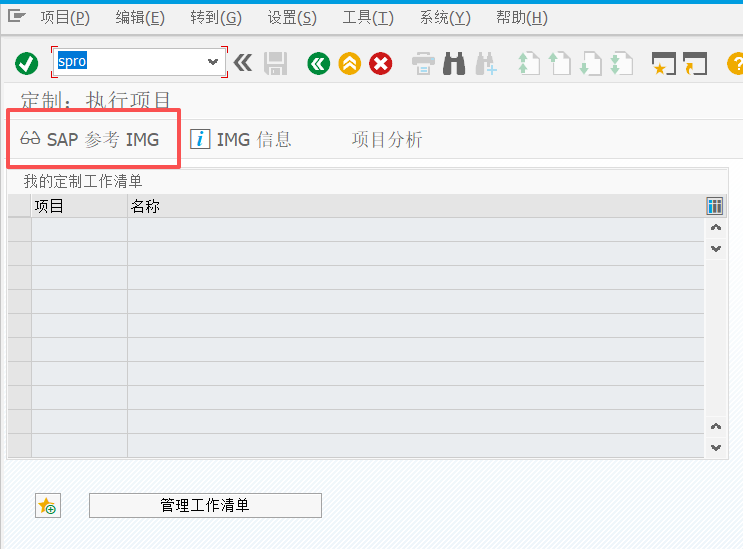Click the green checkmark Enter icon
Image resolution: width=743 pixels, height=549 pixels.
[27, 63]
